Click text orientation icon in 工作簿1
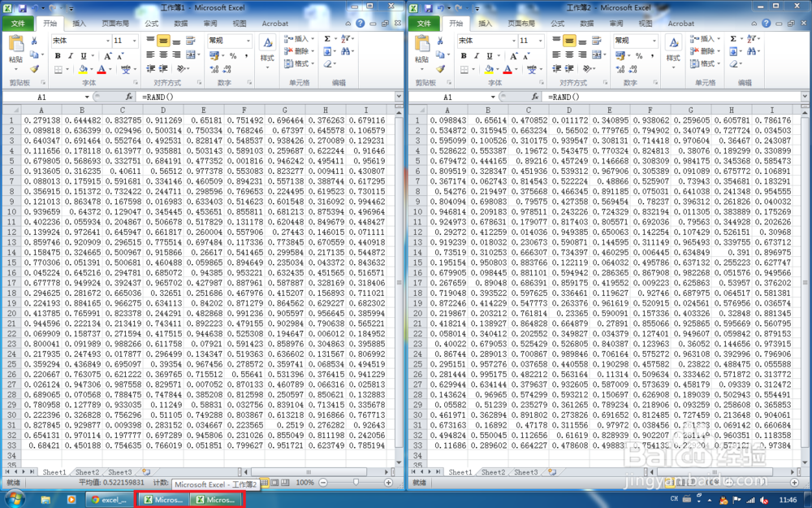This screenshot has width=812, height=508. click(181, 68)
